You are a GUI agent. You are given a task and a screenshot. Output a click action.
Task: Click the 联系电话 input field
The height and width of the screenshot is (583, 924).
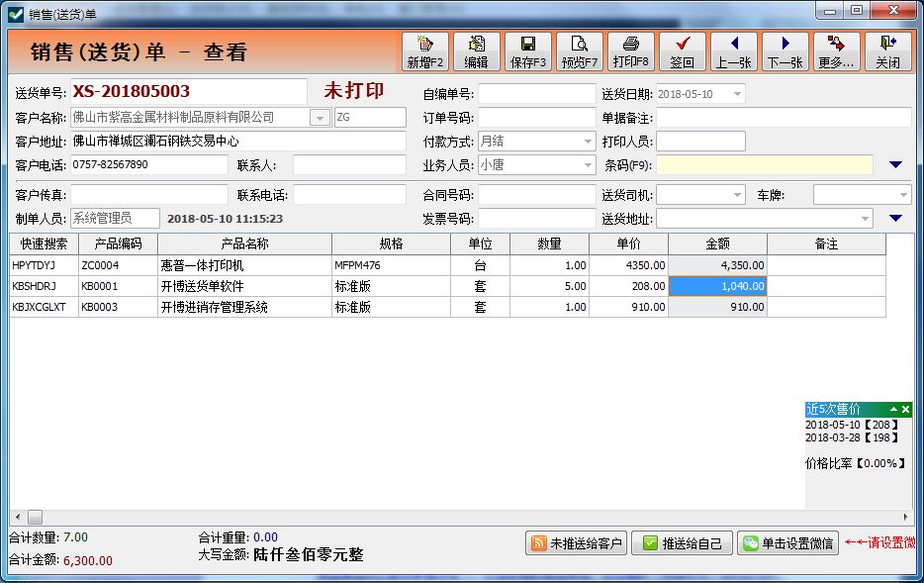coord(349,195)
